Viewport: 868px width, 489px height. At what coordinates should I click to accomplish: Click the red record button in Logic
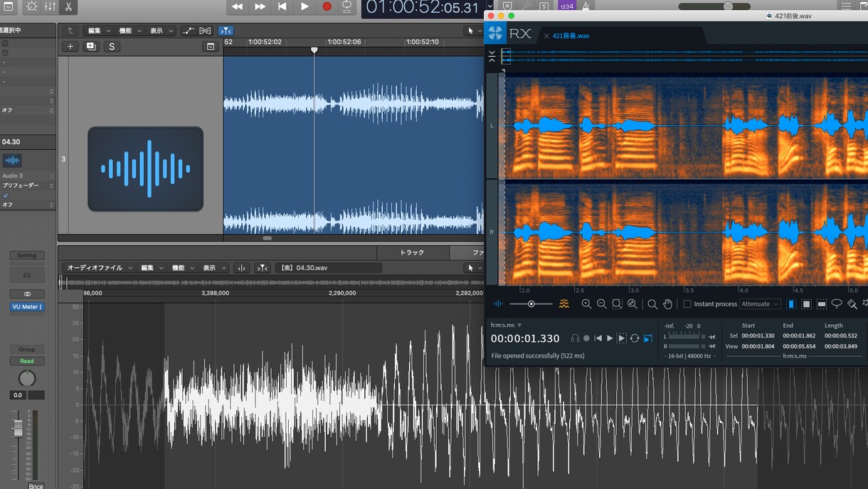[327, 6]
